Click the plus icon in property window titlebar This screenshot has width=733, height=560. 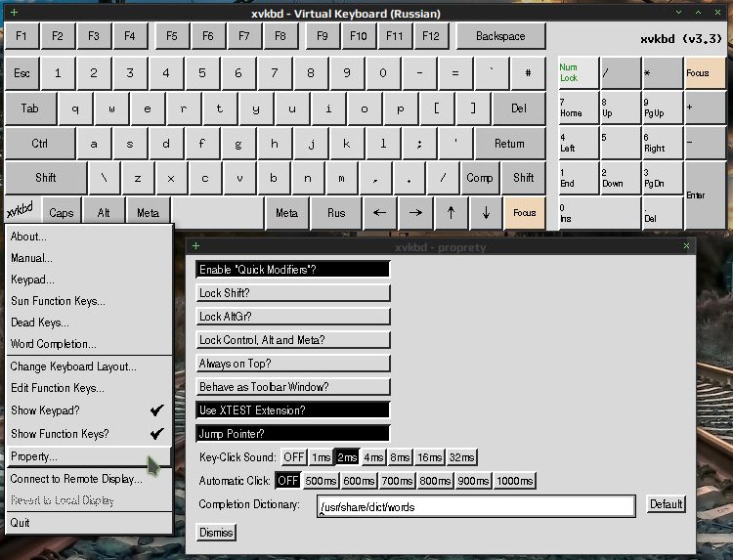coord(195,246)
